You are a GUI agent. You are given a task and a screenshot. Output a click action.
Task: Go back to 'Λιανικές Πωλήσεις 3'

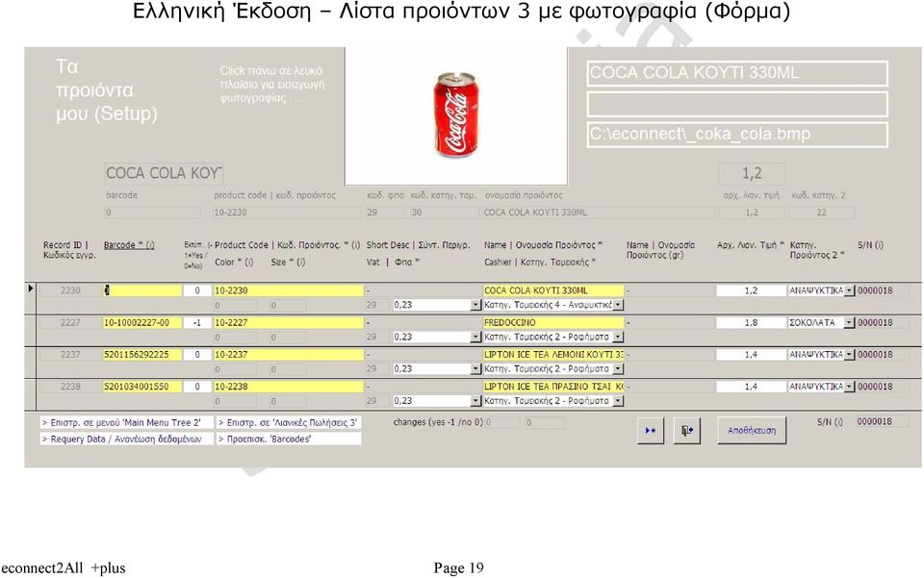[x=288, y=422]
